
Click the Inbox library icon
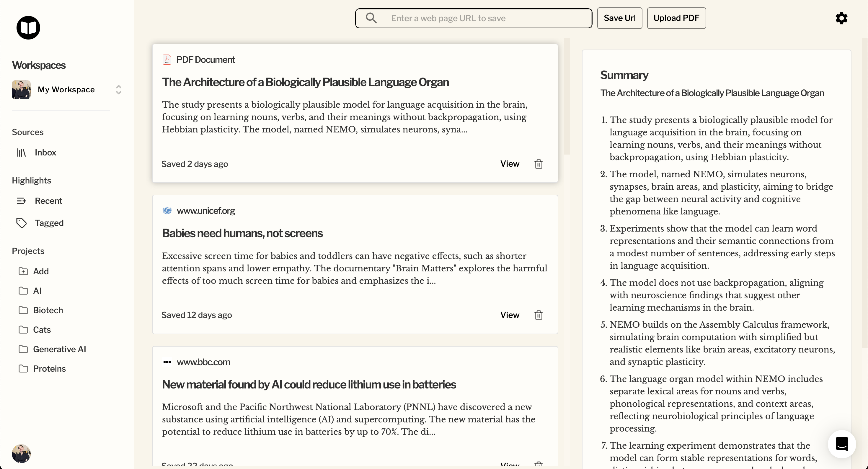click(x=22, y=152)
